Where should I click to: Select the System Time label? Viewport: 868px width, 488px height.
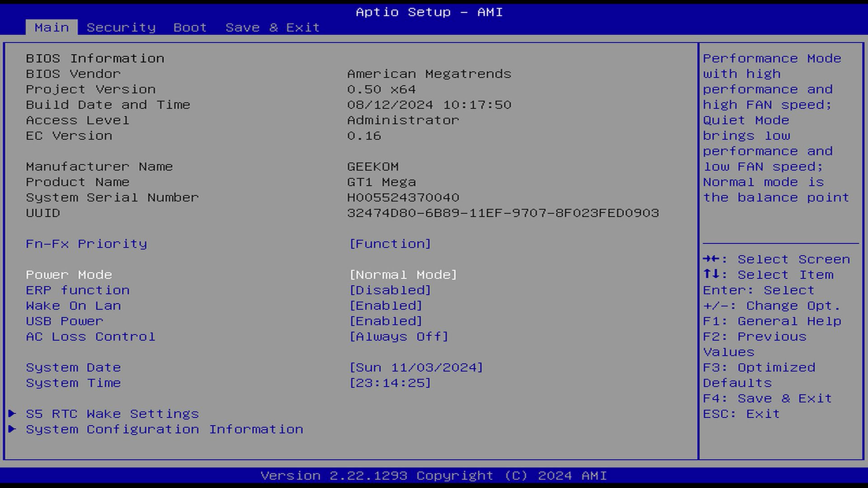tap(73, 383)
